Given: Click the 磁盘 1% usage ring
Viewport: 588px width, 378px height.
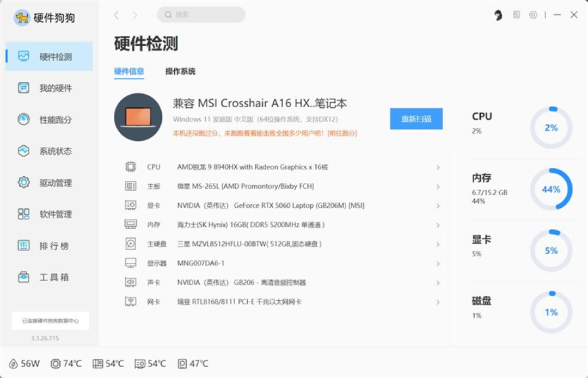Looking at the screenshot, I should pos(551,312).
